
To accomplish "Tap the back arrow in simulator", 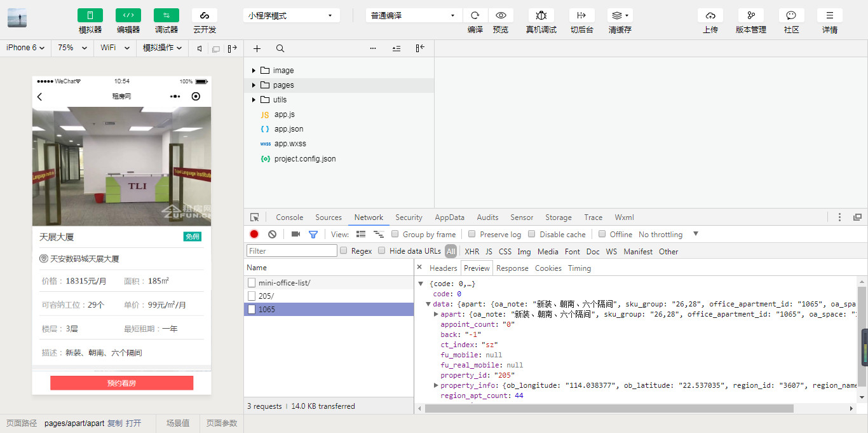I will [x=40, y=97].
